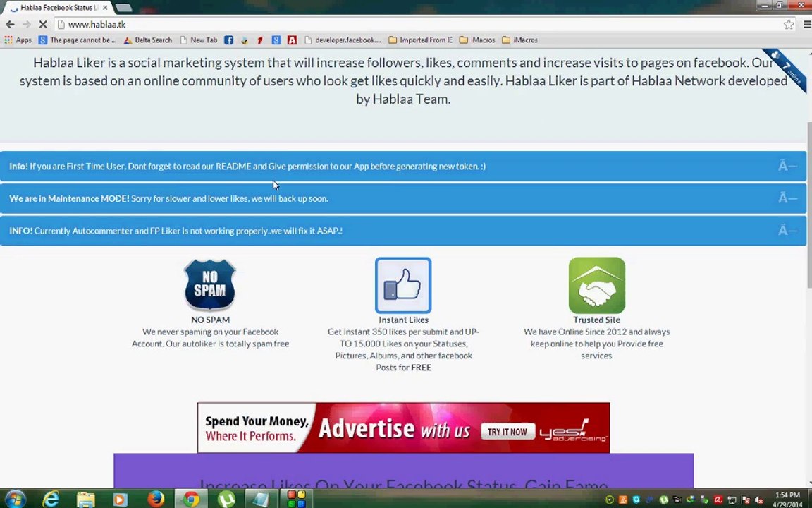Click the page vertical scrollbar thumb

(x=808, y=205)
